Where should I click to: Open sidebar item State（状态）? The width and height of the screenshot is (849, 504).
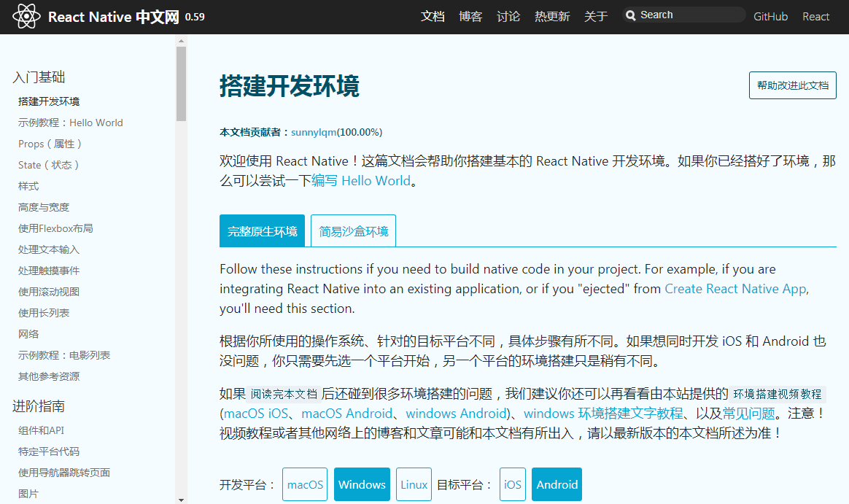[x=49, y=165]
